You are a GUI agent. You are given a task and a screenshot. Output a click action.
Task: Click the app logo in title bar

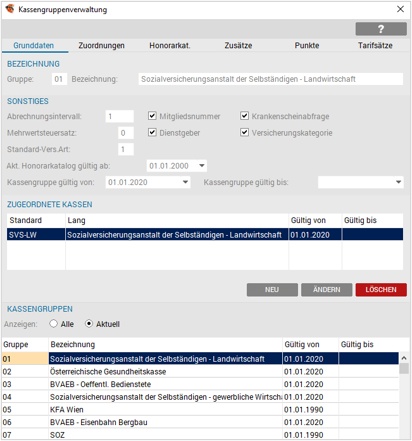(10, 9)
